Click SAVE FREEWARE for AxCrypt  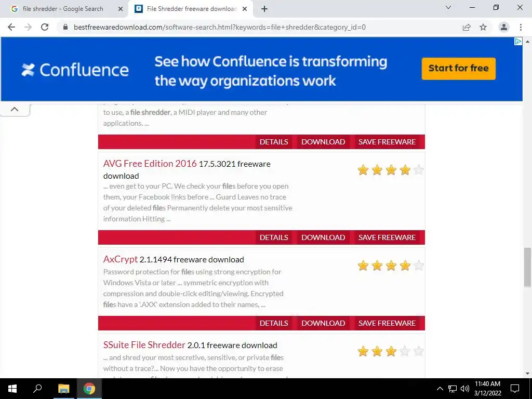pyautogui.click(x=387, y=323)
